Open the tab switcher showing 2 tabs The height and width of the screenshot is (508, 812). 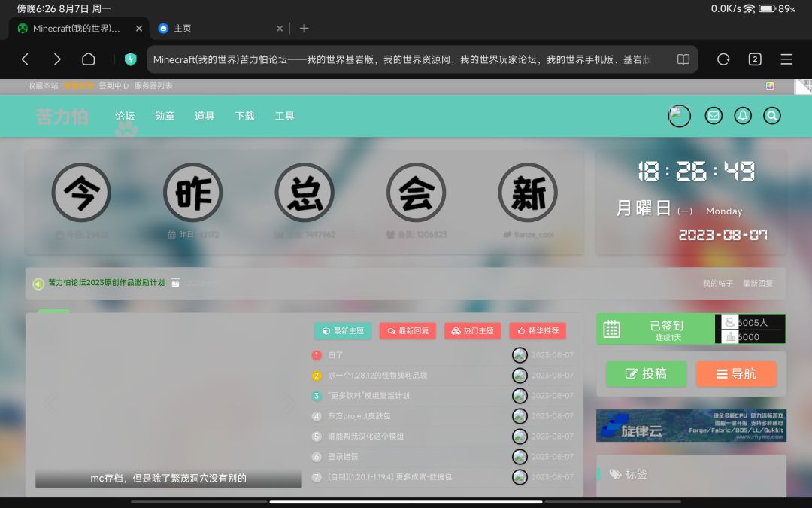[x=755, y=59]
